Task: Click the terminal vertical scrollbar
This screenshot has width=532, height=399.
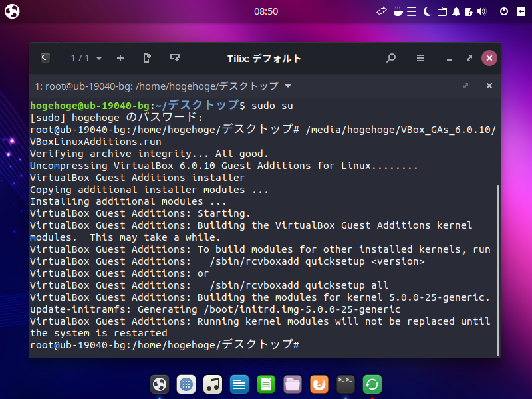Action: 497,270
